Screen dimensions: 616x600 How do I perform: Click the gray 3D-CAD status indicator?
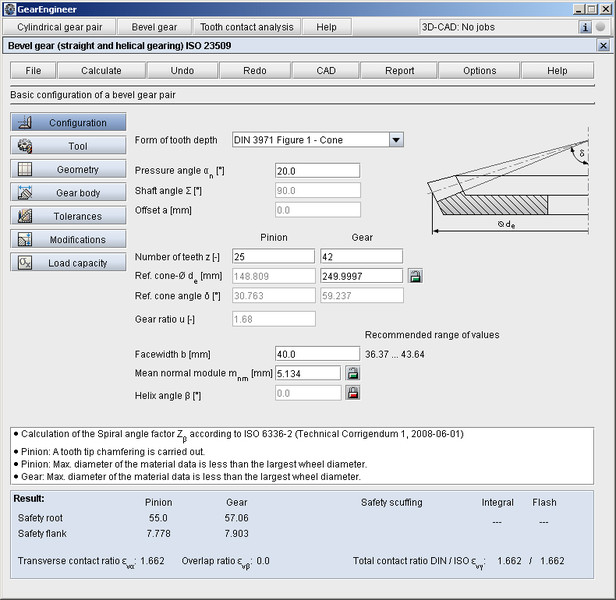click(600, 27)
